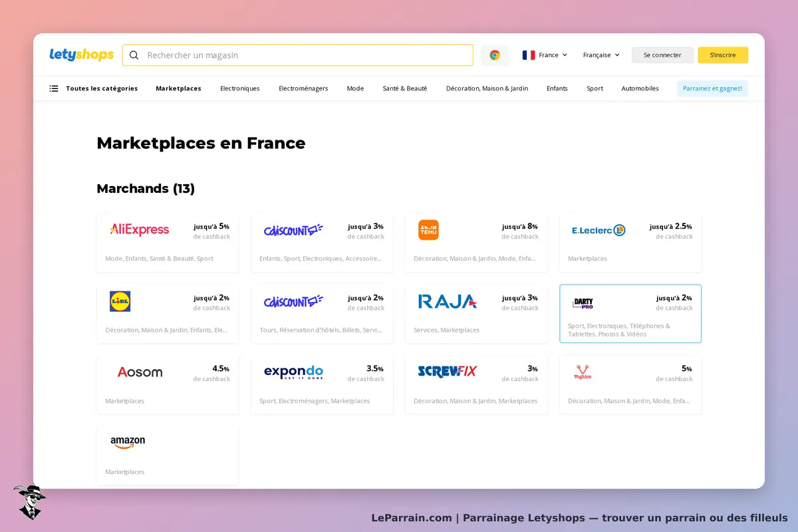
Task: Click the S'inscrire button
Action: click(723, 55)
